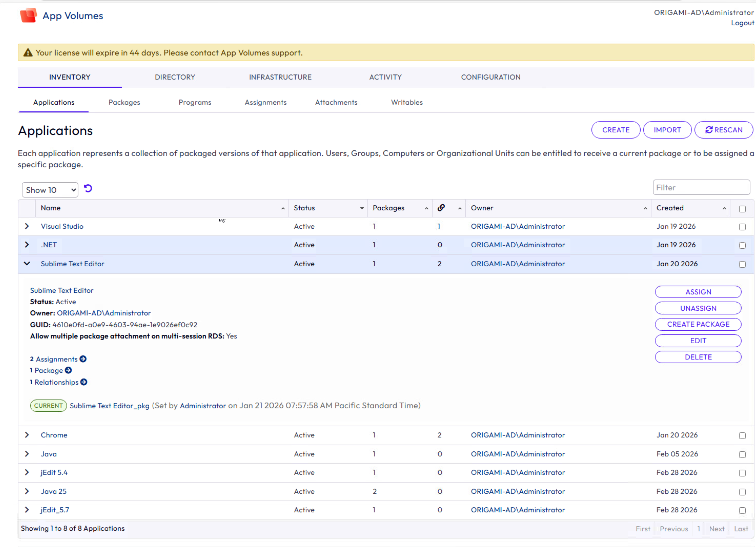
Task: Click the CREATE PACKAGE button
Action: tap(698, 324)
